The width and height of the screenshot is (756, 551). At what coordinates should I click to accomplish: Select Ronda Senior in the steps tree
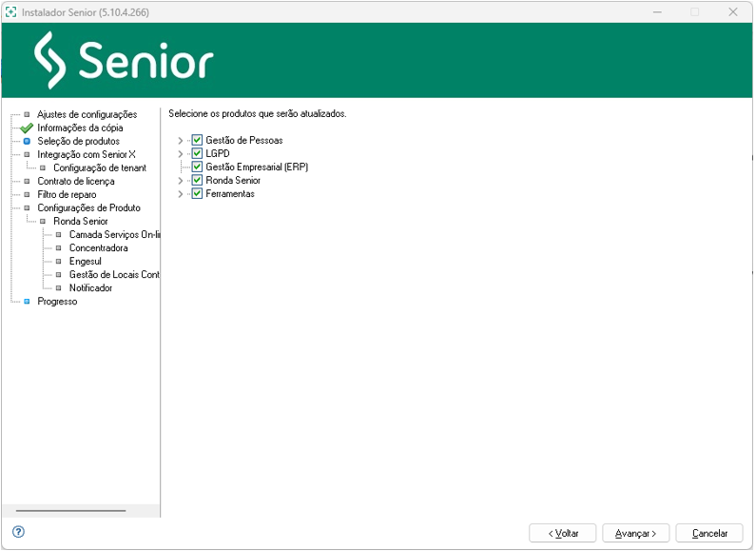point(81,222)
